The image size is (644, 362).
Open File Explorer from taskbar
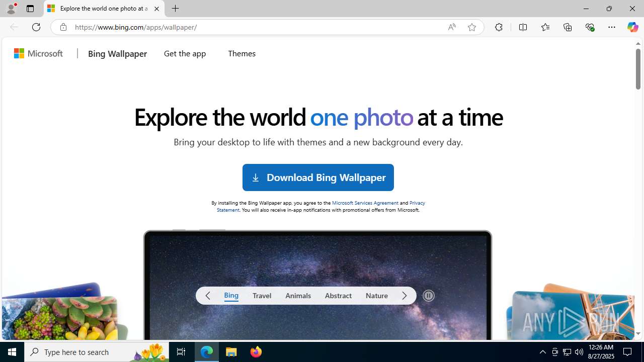pos(231,352)
